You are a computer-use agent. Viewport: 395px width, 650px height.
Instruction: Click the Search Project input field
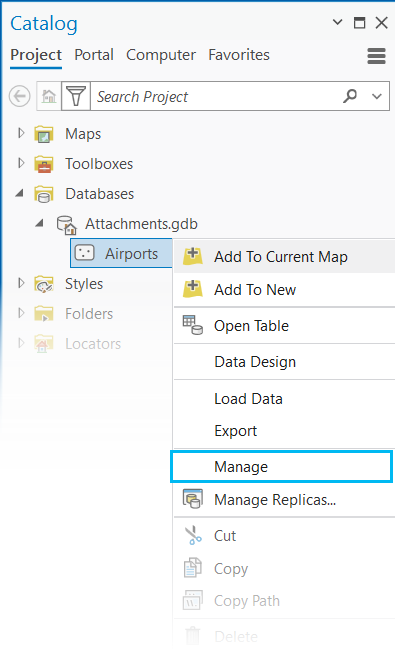click(x=216, y=97)
